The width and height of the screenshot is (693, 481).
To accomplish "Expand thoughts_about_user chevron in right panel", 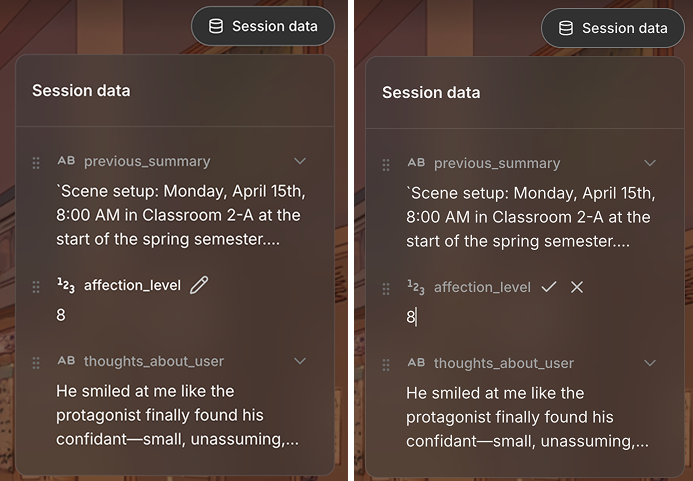I will point(650,363).
